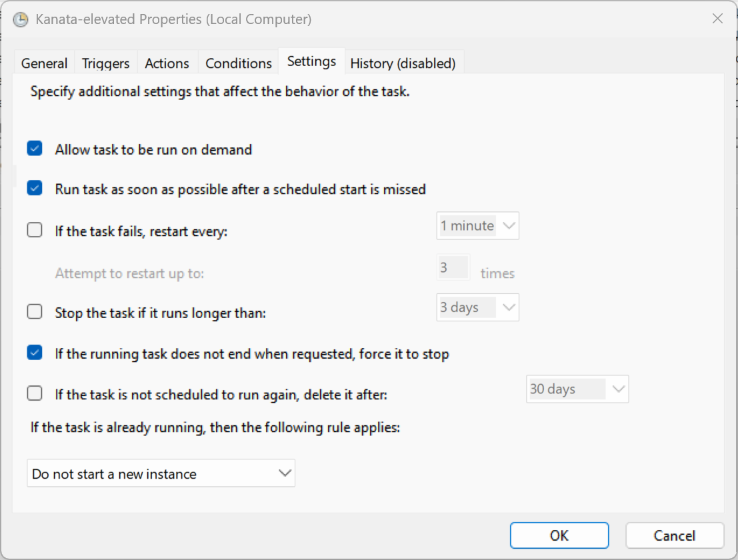The image size is (738, 560).
Task: Click the restart attempts count field
Action: point(453,268)
